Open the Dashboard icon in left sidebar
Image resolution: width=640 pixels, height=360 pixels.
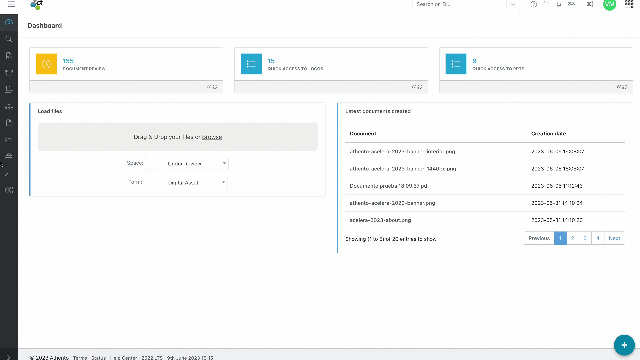coord(9,22)
